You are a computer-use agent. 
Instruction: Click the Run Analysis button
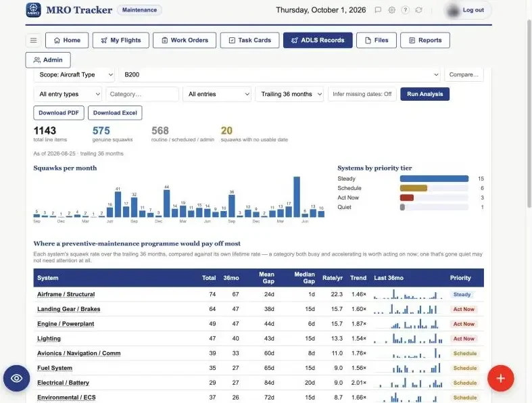(x=425, y=94)
